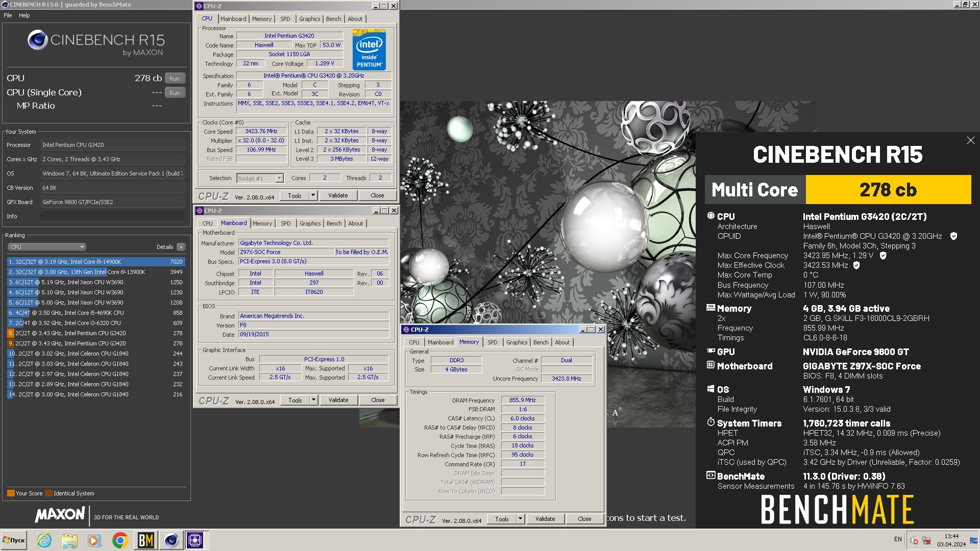The width and height of the screenshot is (980, 551).
Task: Open the Help menu in Cinebench
Action: point(24,15)
